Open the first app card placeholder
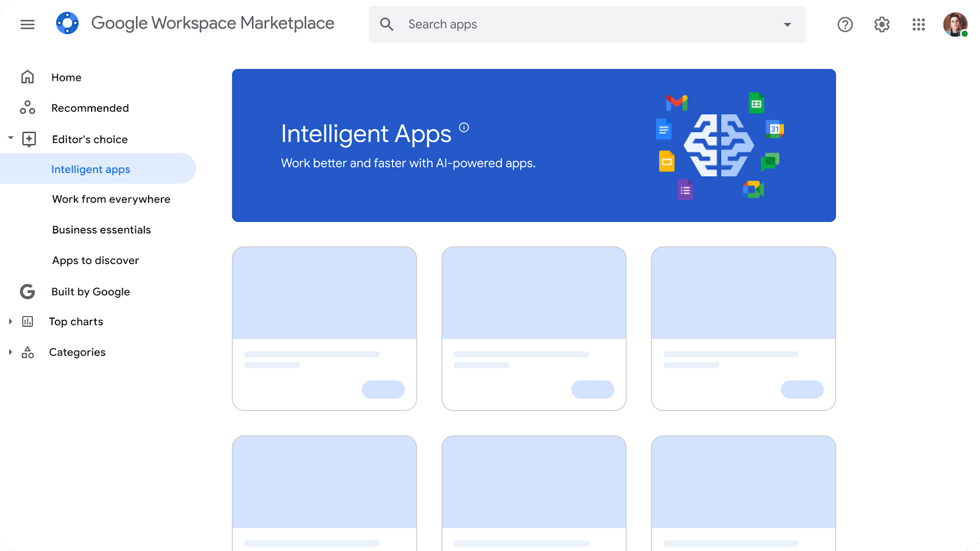The height and width of the screenshot is (551, 980). pos(325,329)
